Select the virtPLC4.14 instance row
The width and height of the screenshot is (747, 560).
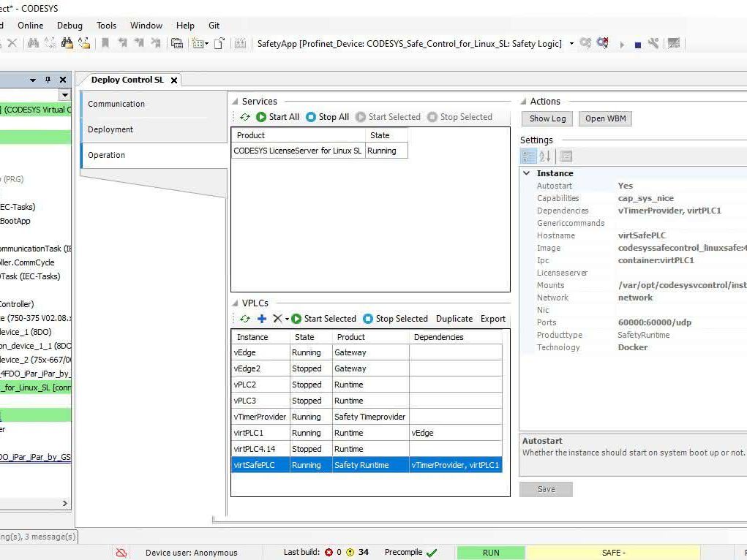[x=367, y=449]
